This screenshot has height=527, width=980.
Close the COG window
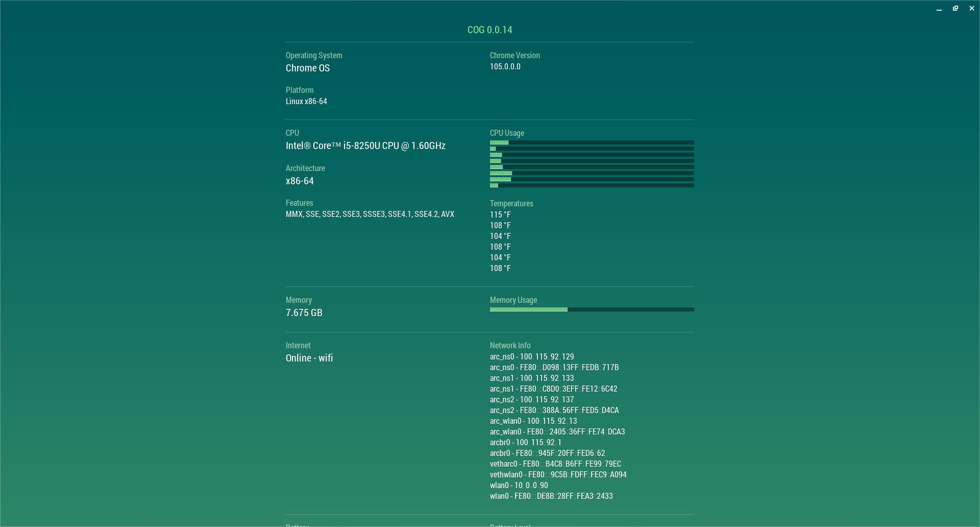click(x=972, y=9)
